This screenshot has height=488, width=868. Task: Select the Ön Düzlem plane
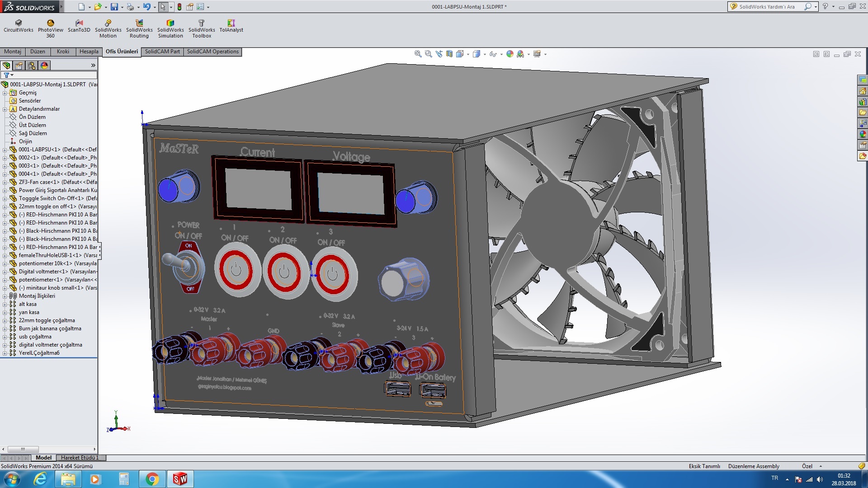32,117
